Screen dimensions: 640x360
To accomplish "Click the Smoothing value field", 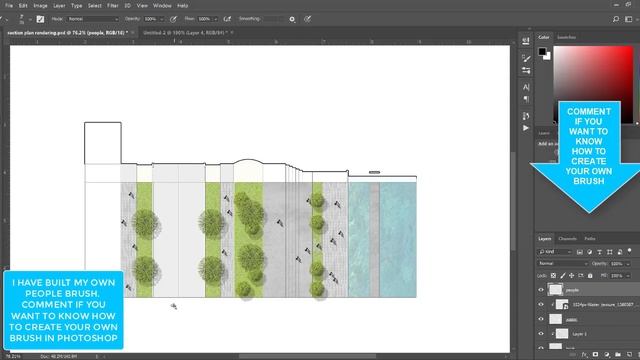I will [x=273, y=19].
